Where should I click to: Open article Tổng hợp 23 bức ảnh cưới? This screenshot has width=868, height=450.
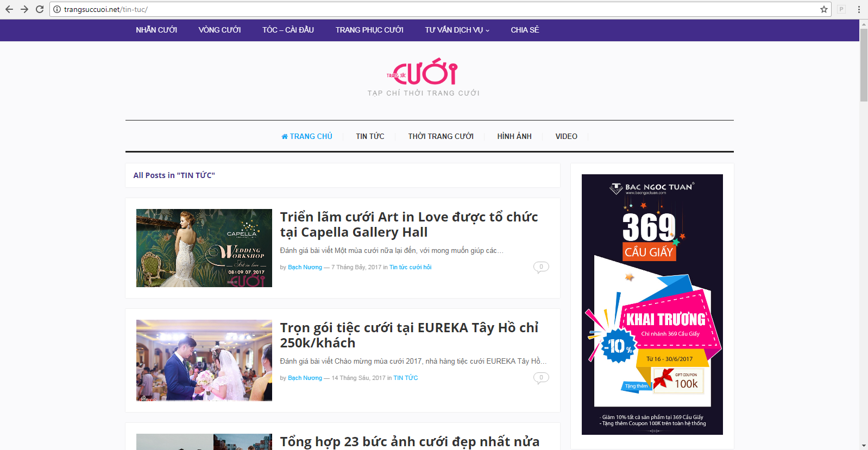[410, 442]
